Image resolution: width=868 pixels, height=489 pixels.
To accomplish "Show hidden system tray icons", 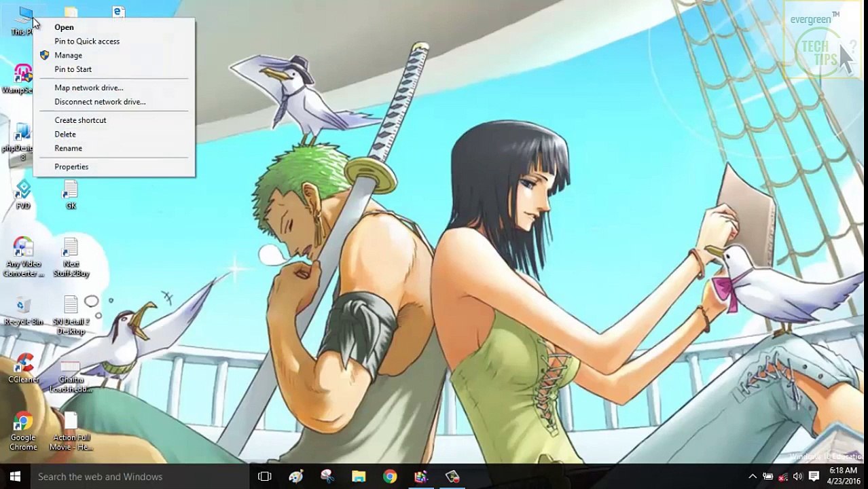I will pyautogui.click(x=753, y=477).
